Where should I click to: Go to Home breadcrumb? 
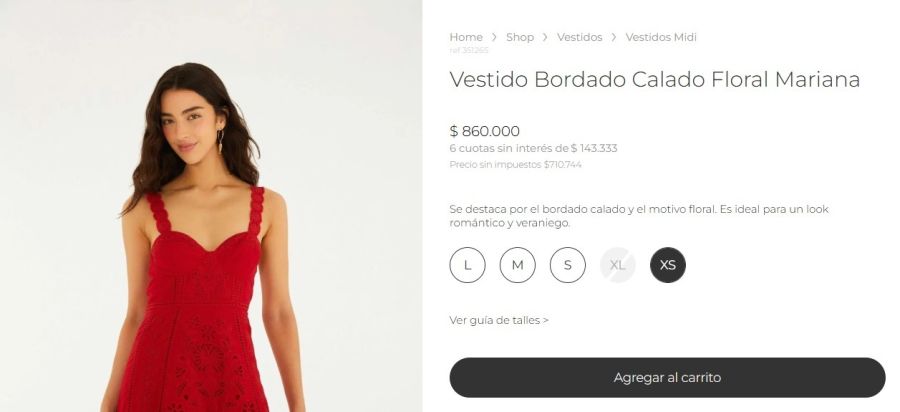(465, 37)
